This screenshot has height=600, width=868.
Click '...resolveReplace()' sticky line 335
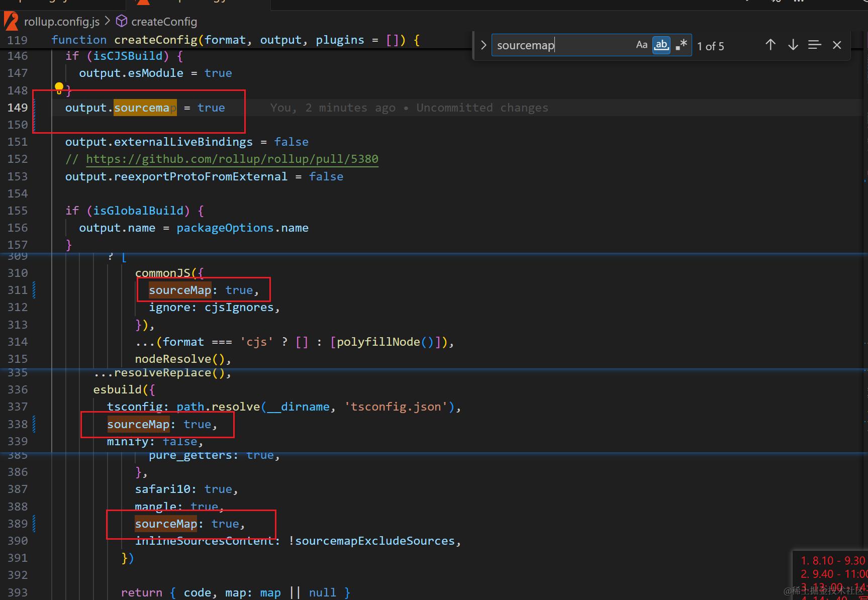click(159, 373)
